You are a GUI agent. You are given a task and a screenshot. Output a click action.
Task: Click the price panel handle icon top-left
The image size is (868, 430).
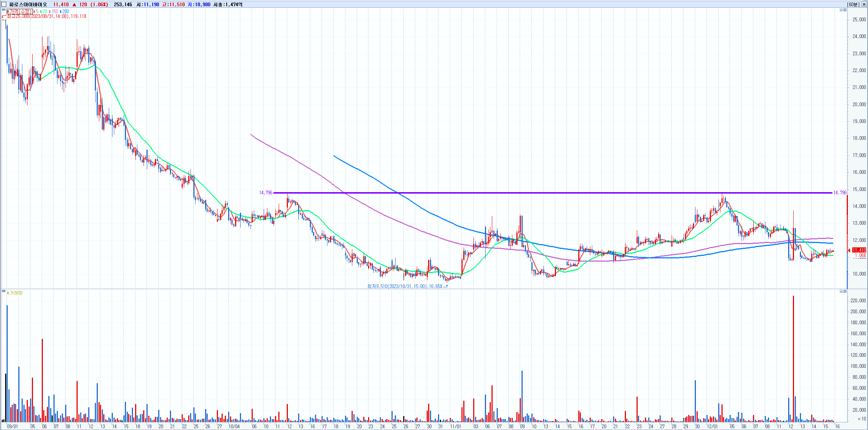[4, 10]
